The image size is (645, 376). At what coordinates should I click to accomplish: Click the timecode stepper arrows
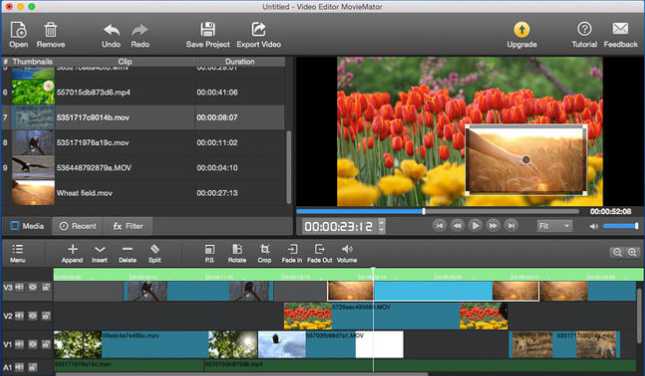pos(381,226)
